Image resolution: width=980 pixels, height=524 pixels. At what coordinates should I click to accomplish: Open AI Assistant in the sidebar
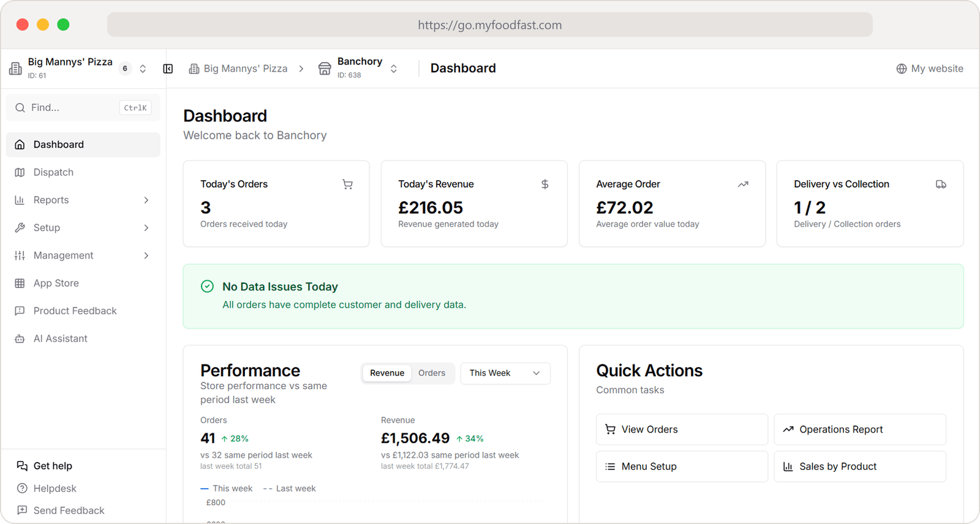[83, 339]
